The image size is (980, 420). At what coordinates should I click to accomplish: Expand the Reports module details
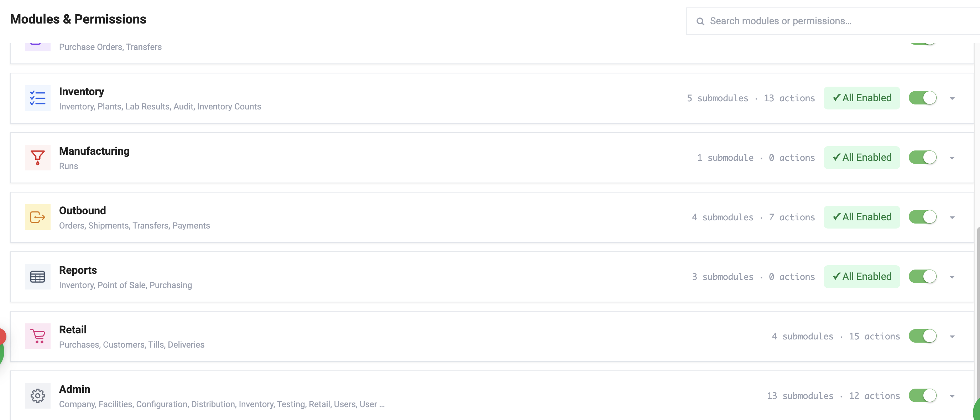952,277
